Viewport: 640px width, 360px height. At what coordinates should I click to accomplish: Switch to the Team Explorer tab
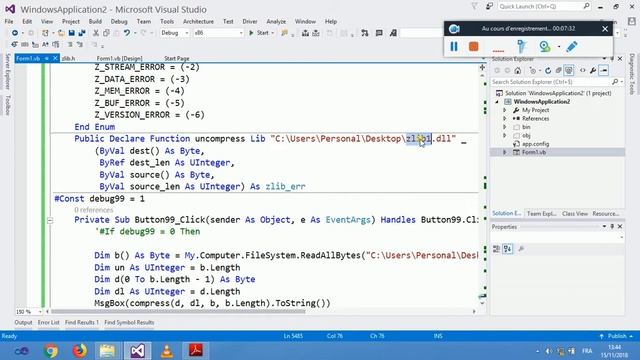pyautogui.click(x=541, y=213)
